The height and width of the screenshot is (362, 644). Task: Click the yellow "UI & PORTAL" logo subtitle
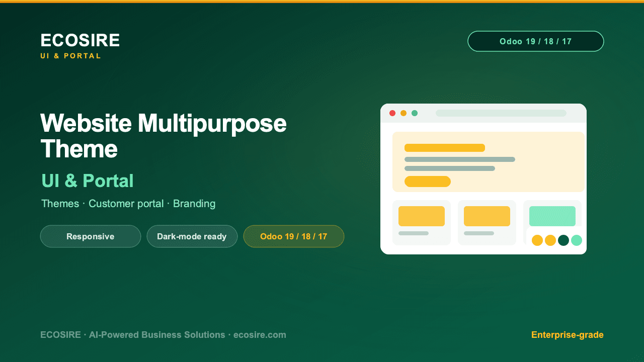click(x=71, y=56)
